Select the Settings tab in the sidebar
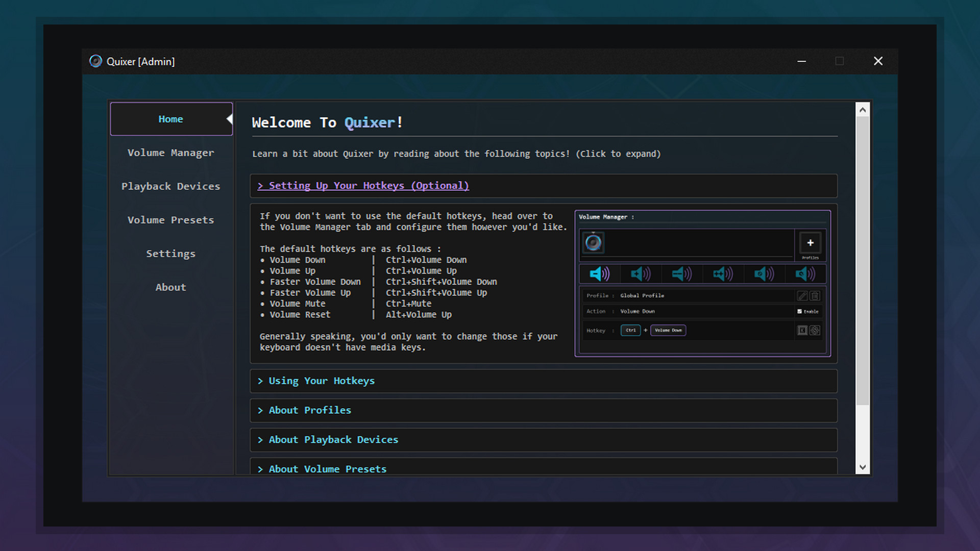The image size is (980, 551). (x=170, y=253)
